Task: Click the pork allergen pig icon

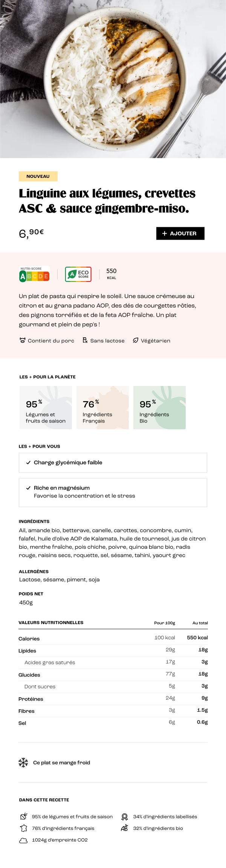Action: coord(23,340)
